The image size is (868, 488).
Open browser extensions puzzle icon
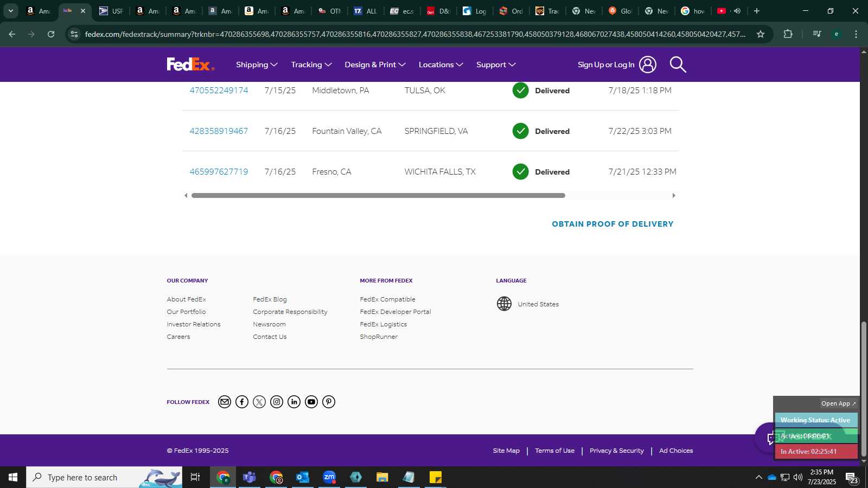(788, 34)
